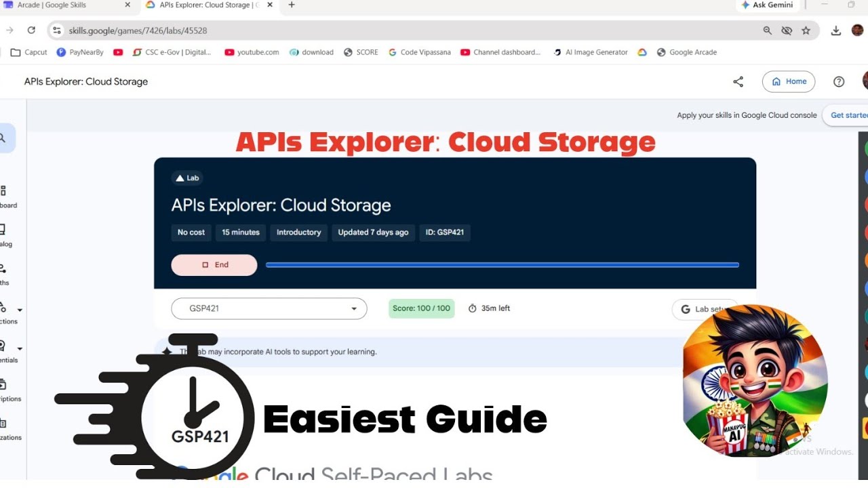
Task: Reload the current page
Action: click(x=31, y=30)
